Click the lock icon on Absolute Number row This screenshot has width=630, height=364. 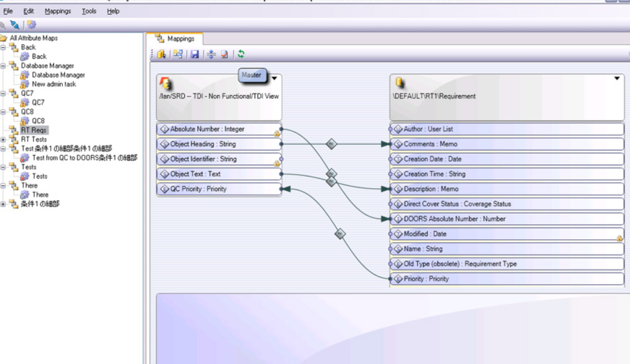(x=277, y=133)
